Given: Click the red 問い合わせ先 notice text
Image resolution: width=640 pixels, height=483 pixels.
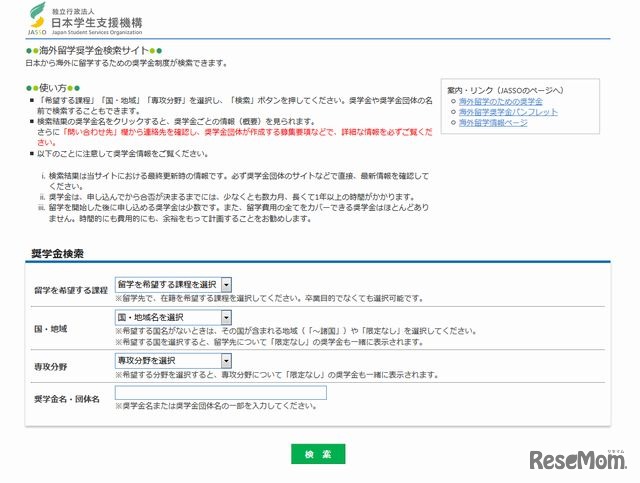Looking at the screenshot, I should coord(234,137).
